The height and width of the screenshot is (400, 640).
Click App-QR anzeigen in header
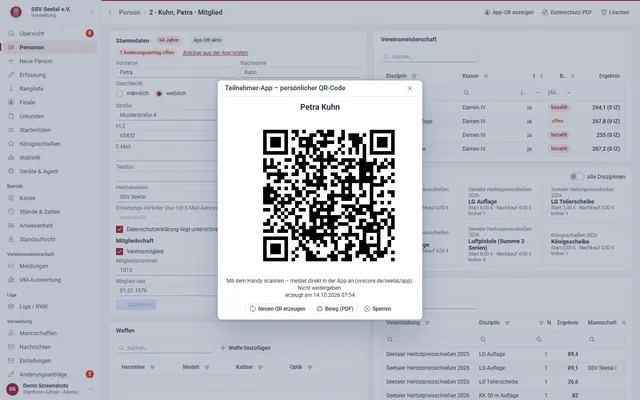[x=509, y=13]
